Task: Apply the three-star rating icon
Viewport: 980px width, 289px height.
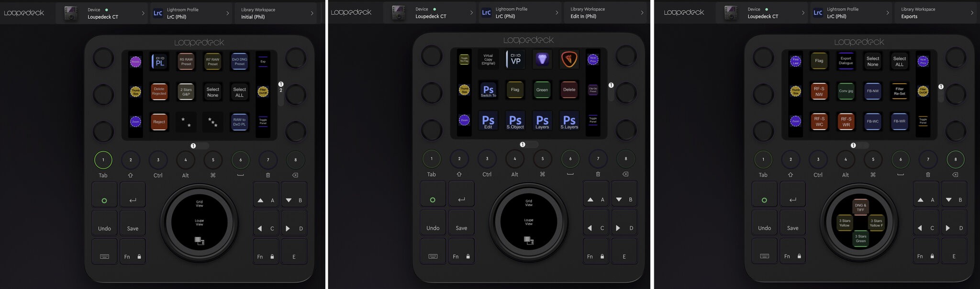Action: point(212,122)
